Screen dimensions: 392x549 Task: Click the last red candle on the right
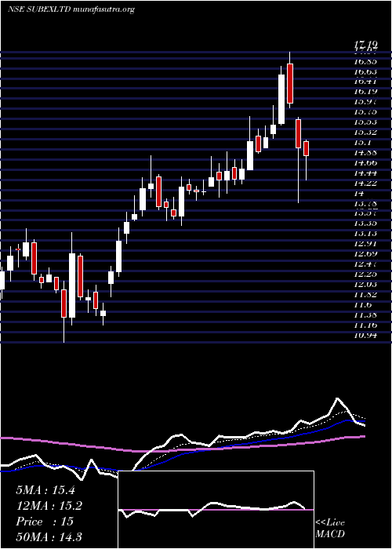pos(307,148)
